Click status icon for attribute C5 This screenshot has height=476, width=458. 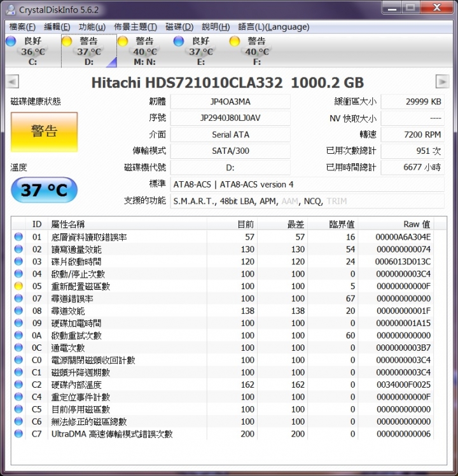(x=18, y=409)
